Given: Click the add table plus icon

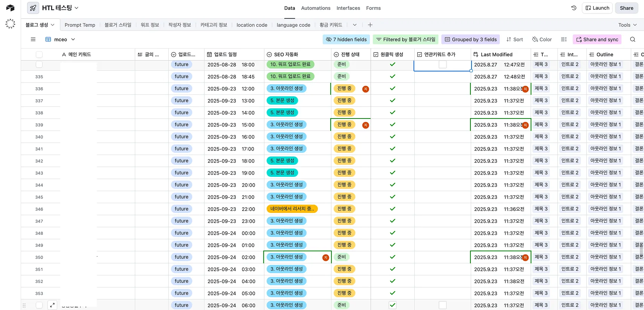Looking at the screenshot, I should (370, 25).
